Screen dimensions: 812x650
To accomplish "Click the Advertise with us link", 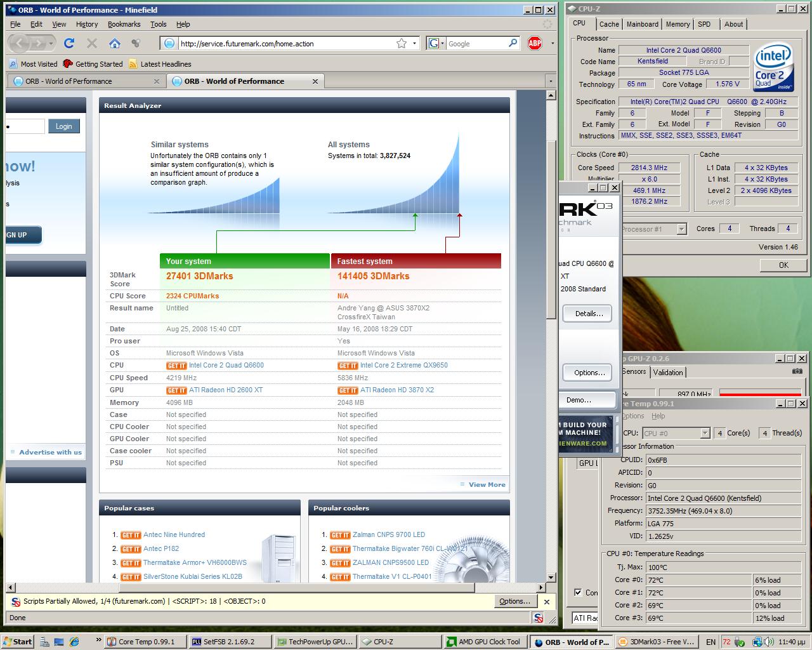I will pyautogui.click(x=50, y=452).
